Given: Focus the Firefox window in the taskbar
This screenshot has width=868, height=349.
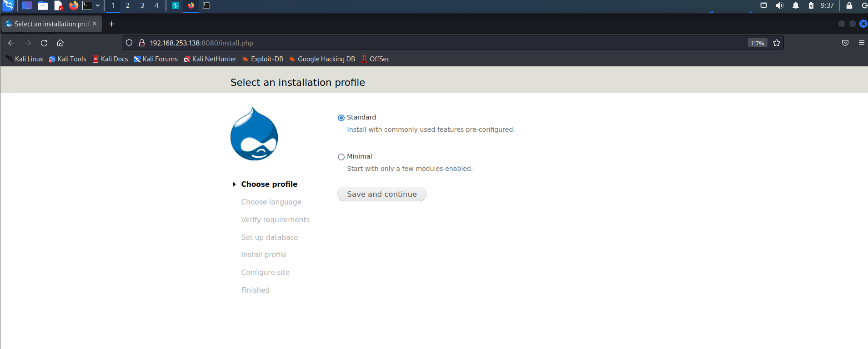Looking at the screenshot, I should coord(191,5).
